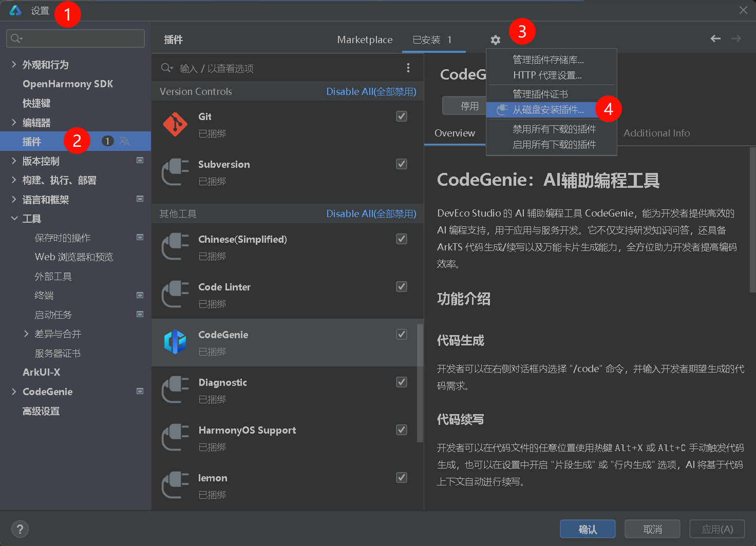Click the Subversion plugin plug icon

pyautogui.click(x=175, y=172)
